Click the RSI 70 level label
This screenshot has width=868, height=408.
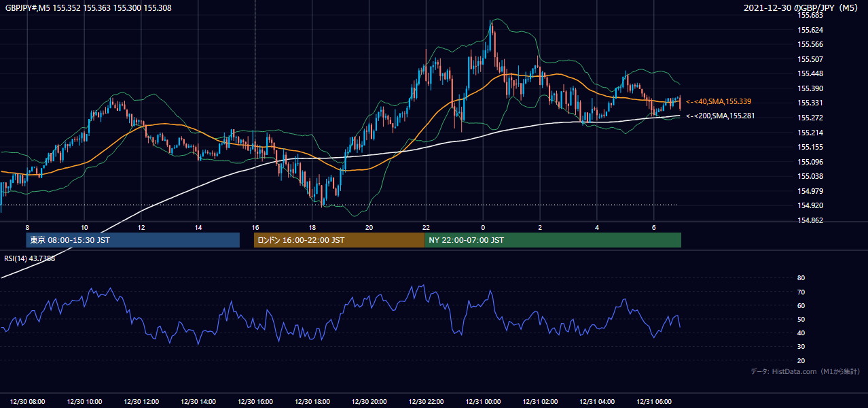(801, 292)
